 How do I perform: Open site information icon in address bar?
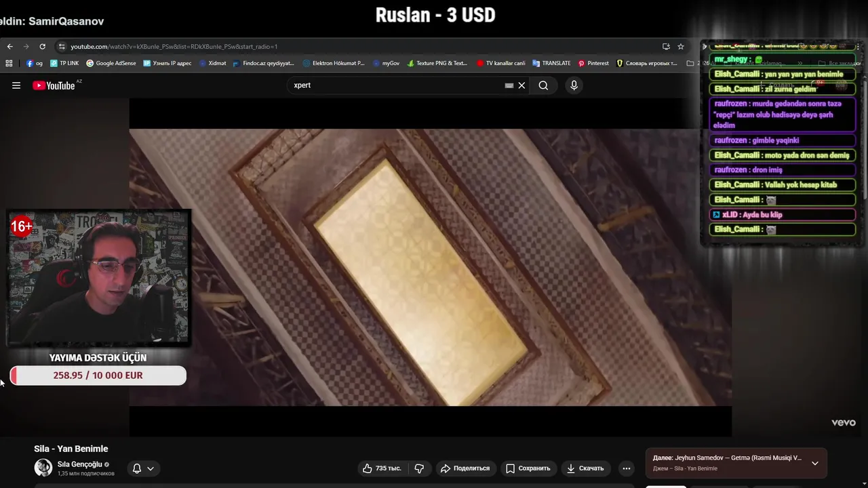(x=62, y=47)
